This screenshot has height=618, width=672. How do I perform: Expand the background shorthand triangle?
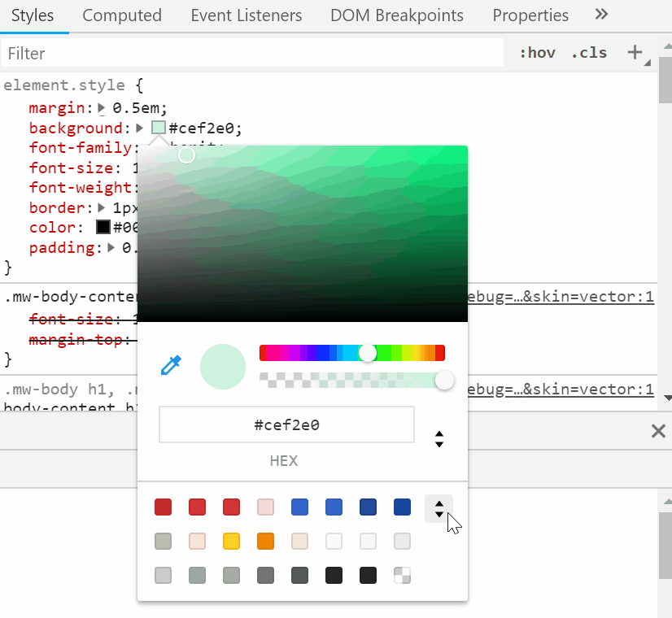pyautogui.click(x=140, y=128)
